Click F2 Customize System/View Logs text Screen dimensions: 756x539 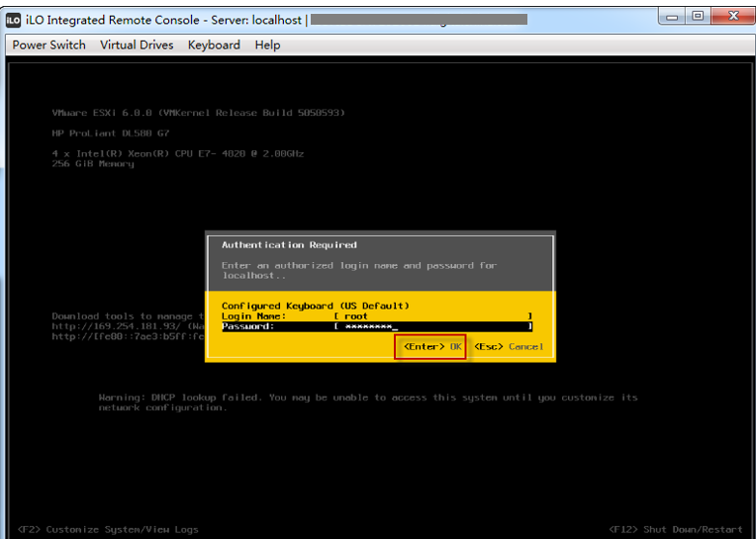108,529
